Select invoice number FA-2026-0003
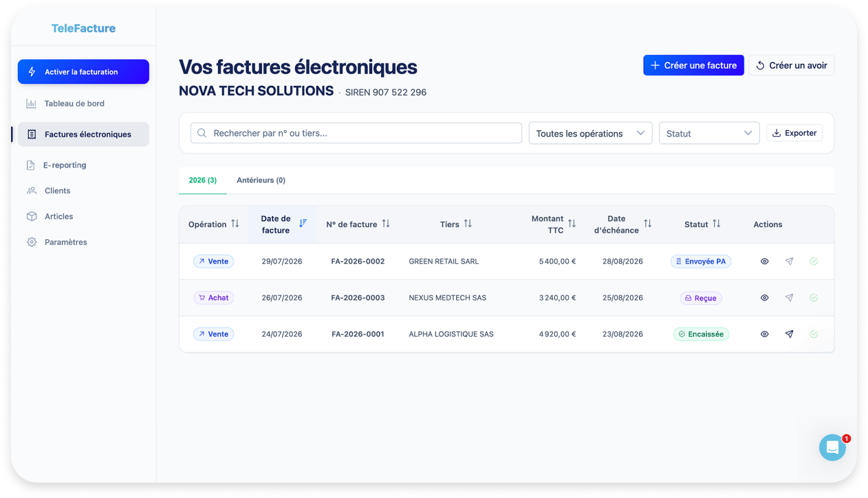This screenshot has height=498, width=868. tap(358, 297)
